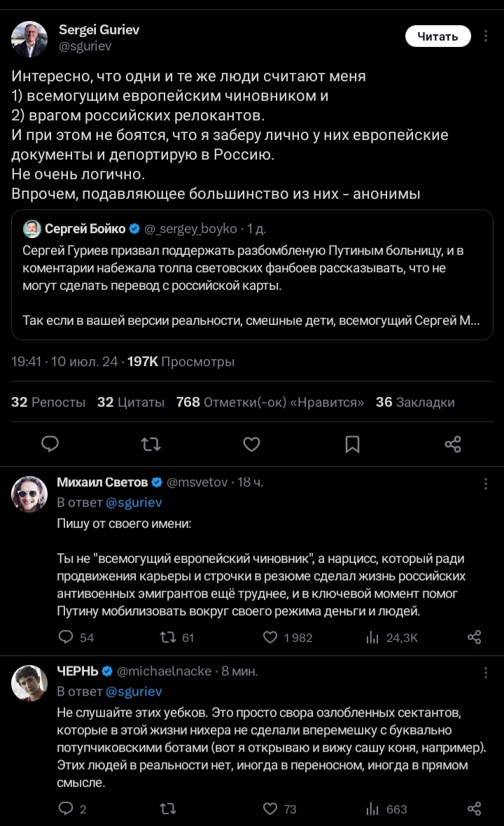504x826 pixels.
Task: Open Sergei Guriev's profile avatar
Action: coord(29,38)
